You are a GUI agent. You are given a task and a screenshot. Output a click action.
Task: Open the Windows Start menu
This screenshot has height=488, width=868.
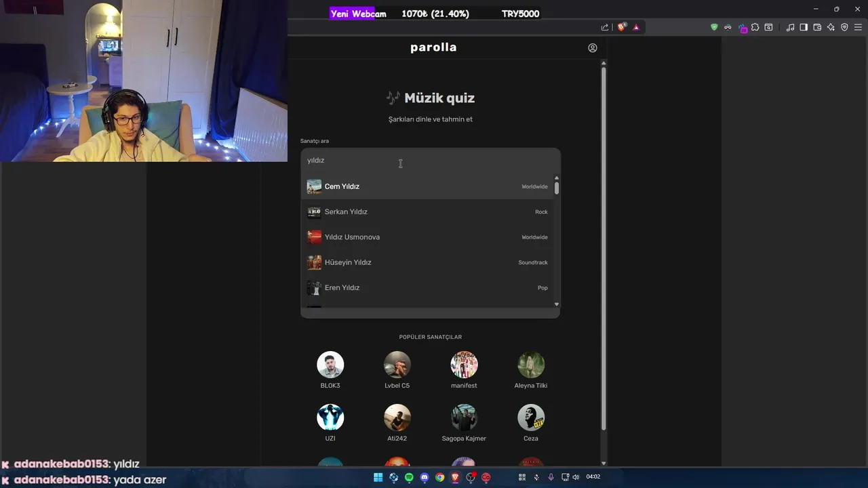[x=378, y=477]
